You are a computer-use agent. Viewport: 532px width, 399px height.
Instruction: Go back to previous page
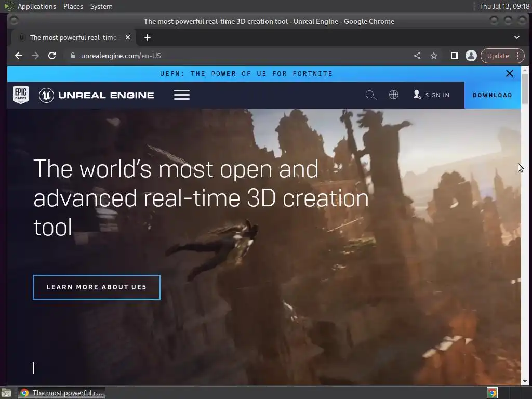19,56
